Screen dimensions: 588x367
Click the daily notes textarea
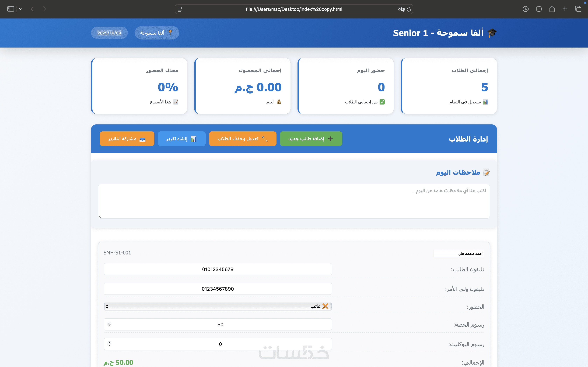click(294, 201)
